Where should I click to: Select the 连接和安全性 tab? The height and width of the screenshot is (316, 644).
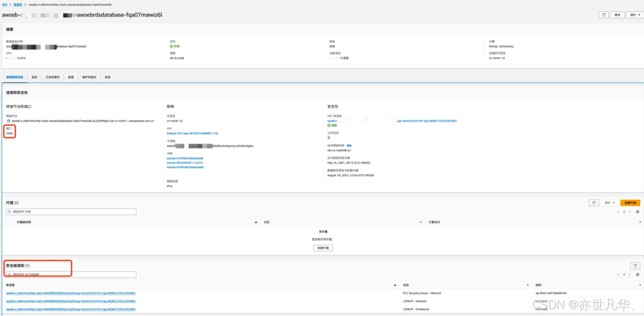point(14,77)
